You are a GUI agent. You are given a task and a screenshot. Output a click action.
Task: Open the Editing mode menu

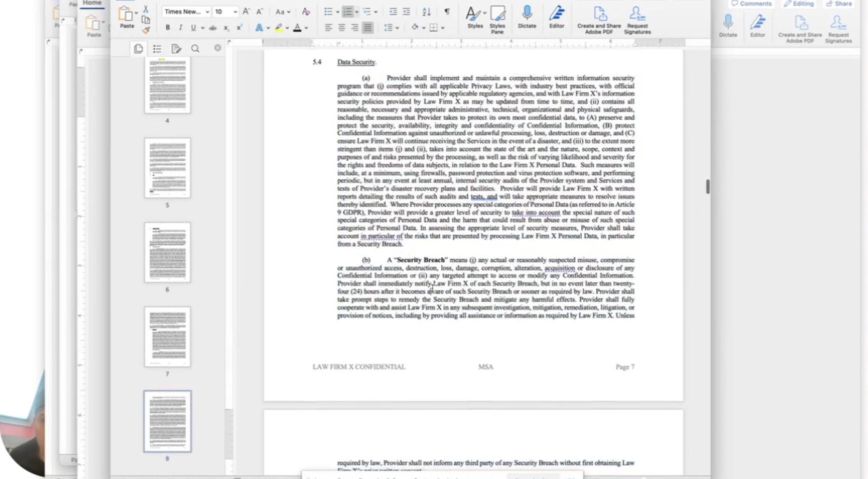[799, 4]
